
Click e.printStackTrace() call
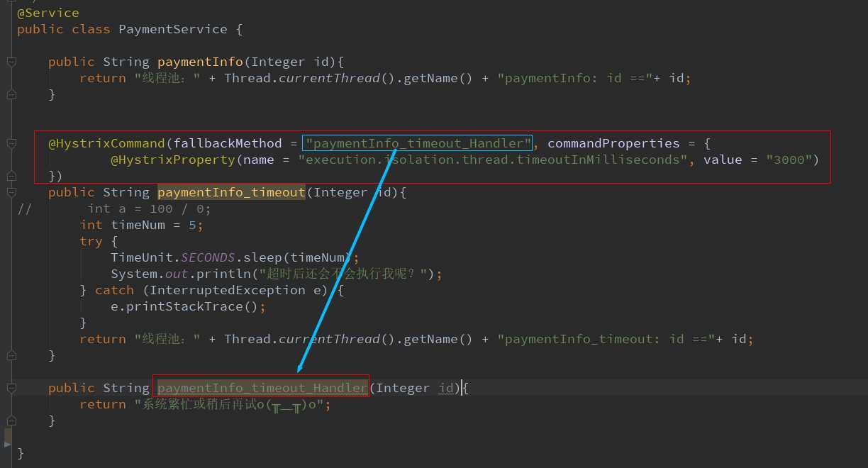pos(189,306)
